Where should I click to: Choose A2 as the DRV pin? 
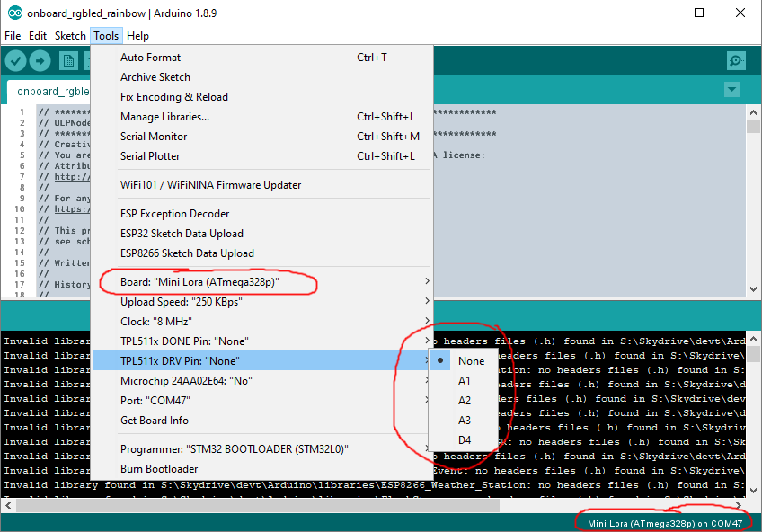tap(464, 401)
